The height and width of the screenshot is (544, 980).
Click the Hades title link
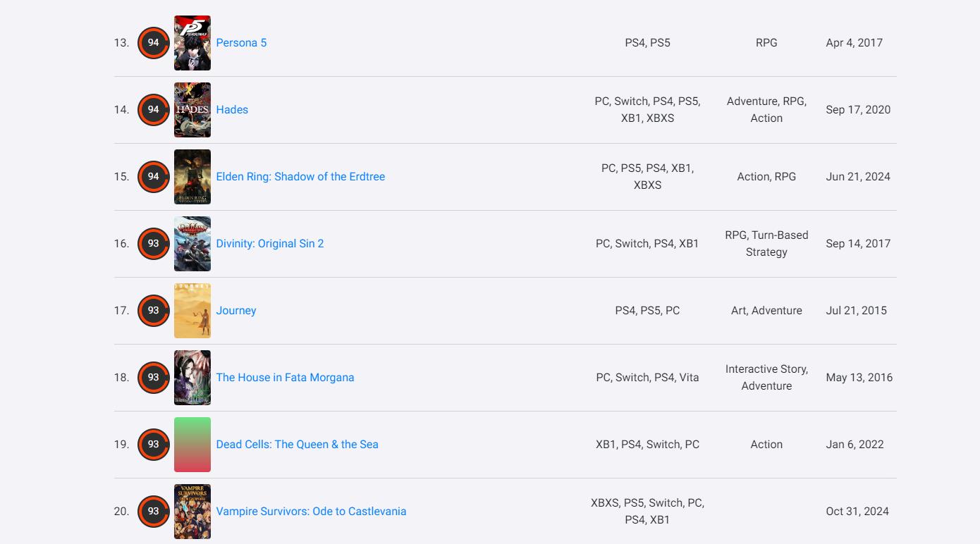(232, 110)
